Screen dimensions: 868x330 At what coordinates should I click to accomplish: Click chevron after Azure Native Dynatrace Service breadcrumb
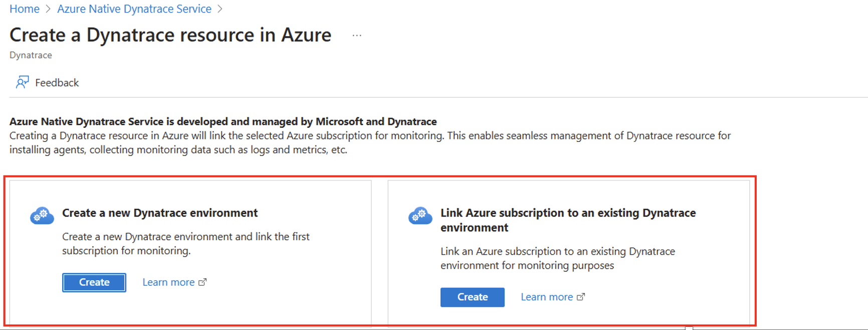tap(220, 9)
